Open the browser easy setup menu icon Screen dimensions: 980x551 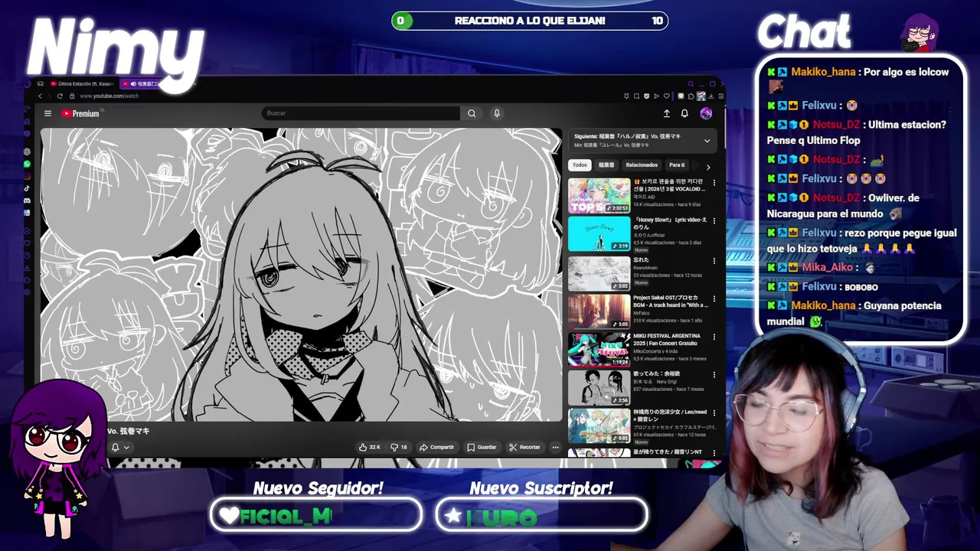coord(721,96)
